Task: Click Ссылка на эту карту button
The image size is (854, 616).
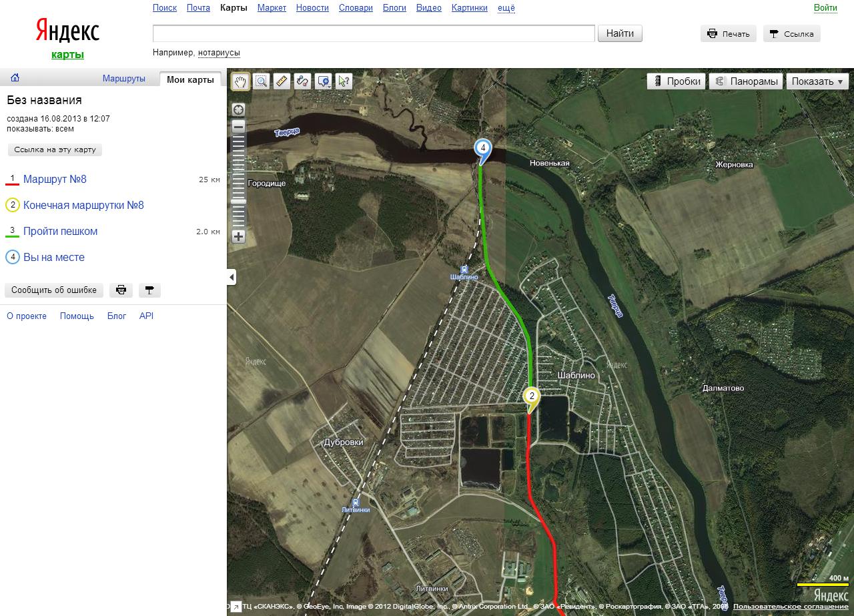Action: (55, 149)
